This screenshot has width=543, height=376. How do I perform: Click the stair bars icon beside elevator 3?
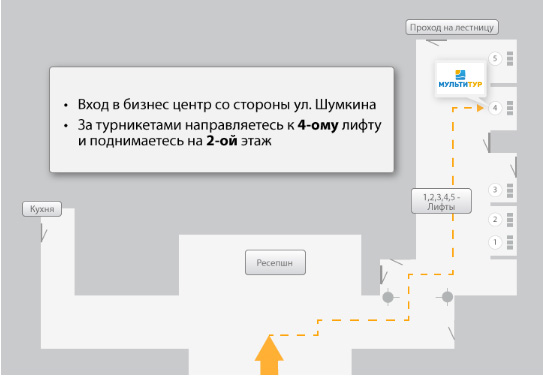(510, 190)
